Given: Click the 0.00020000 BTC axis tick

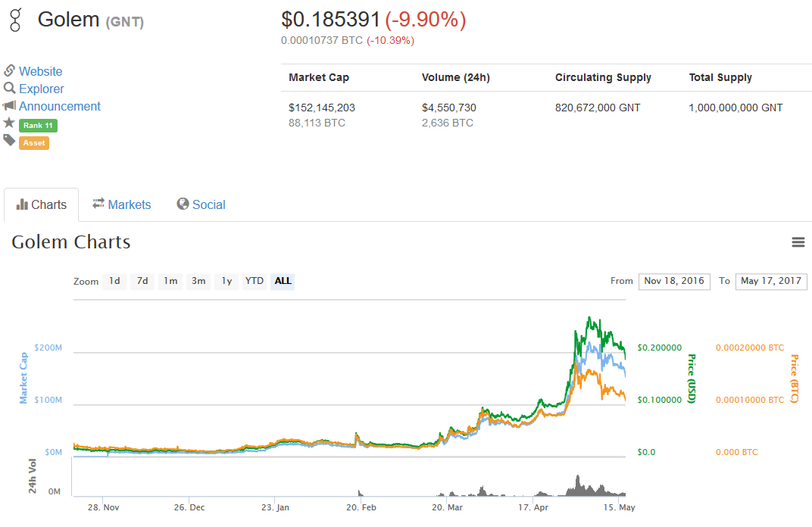Looking at the screenshot, I should [750, 348].
